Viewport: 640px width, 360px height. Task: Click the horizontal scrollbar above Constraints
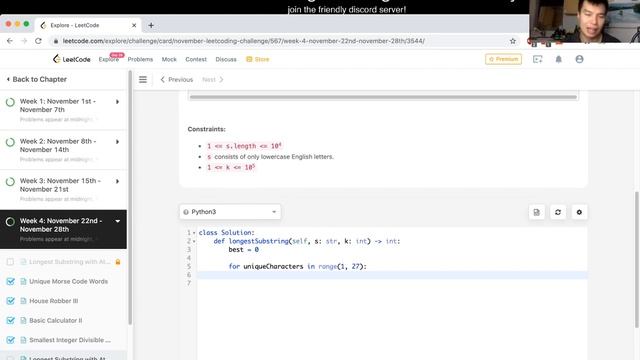click(383, 97)
